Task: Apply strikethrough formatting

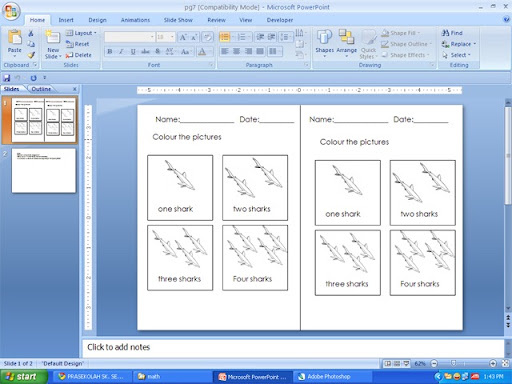Action: [145, 51]
